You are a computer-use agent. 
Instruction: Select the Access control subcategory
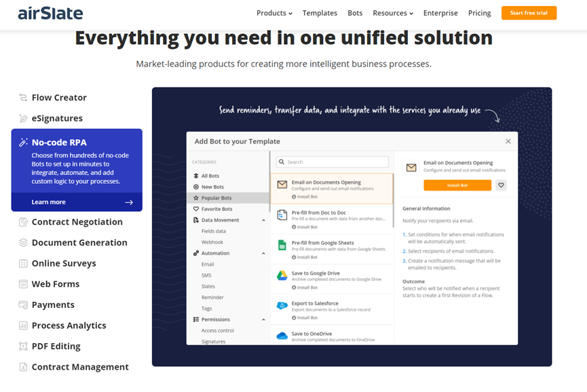click(x=218, y=331)
